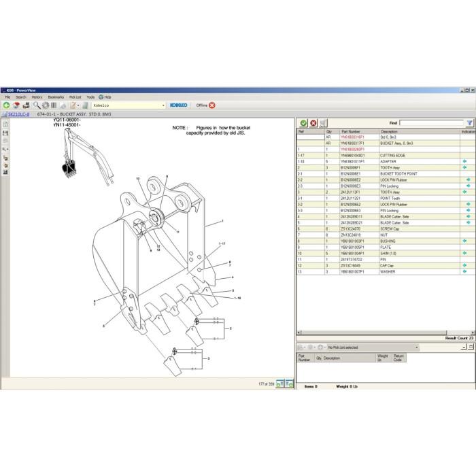Viewport: 476px width, 476px height.
Task: Select the NUT row in parts list
Action: (x=386, y=235)
